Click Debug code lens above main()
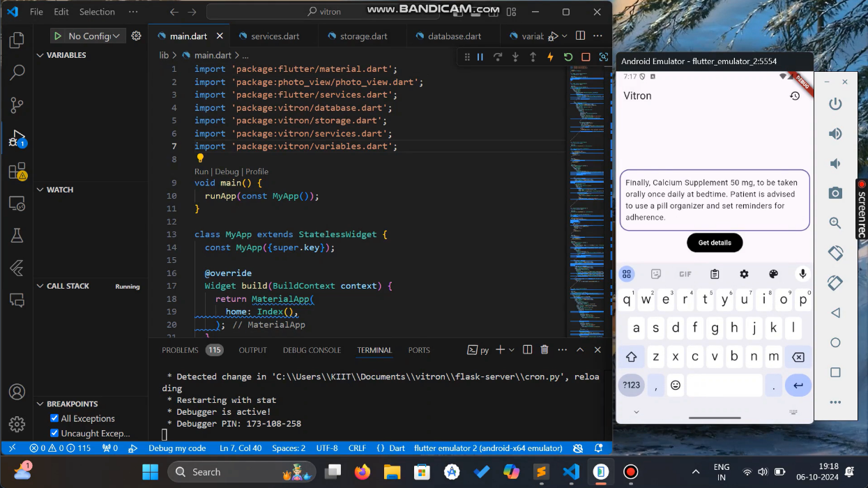The image size is (868, 488). 227,171
